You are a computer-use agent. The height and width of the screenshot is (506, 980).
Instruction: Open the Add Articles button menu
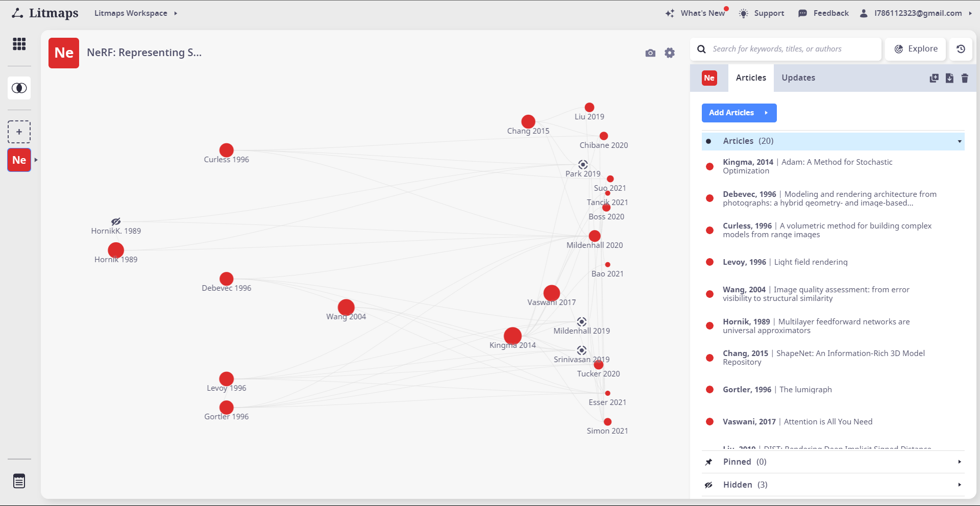point(739,113)
